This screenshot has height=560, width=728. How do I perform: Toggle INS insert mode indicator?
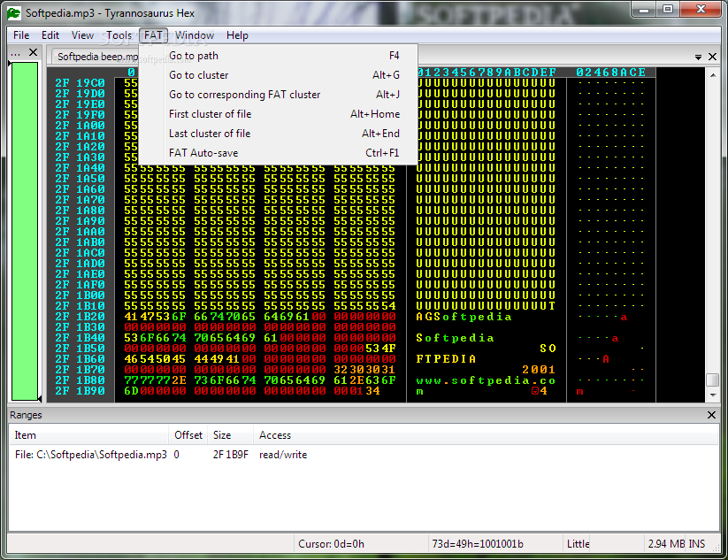tap(696, 544)
